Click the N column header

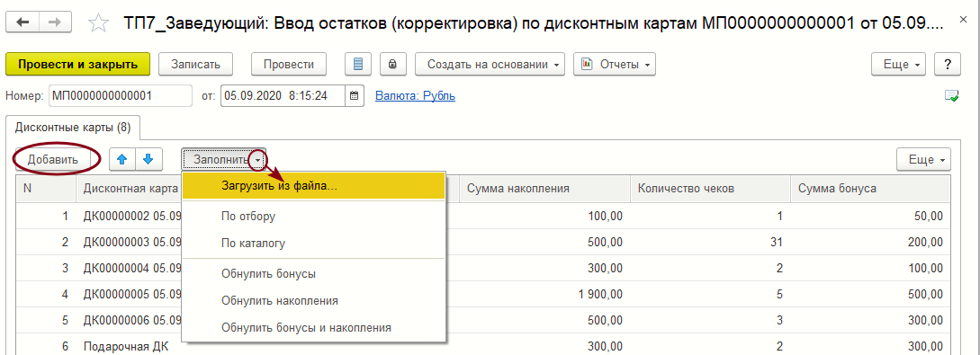click(46, 188)
